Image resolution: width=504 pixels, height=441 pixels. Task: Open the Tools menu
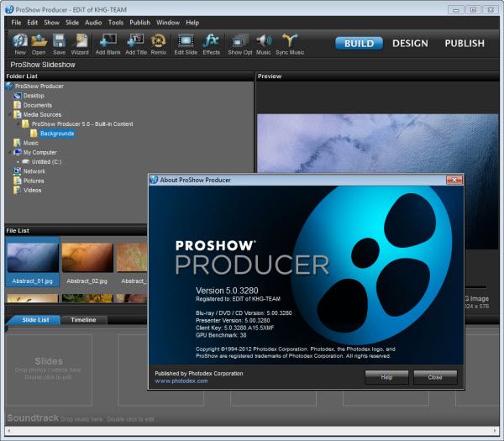coord(116,23)
